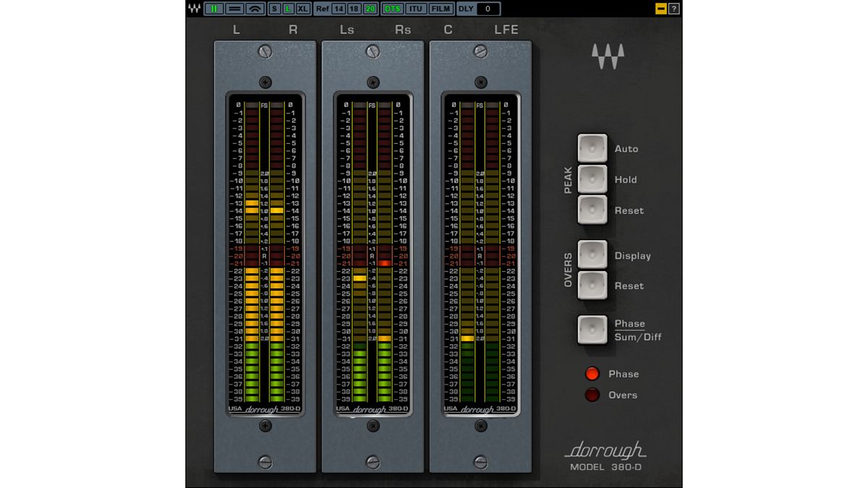Image resolution: width=868 pixels, height=488 pixels.
Task: Set the meter size to S
Action: pos(275,9)
